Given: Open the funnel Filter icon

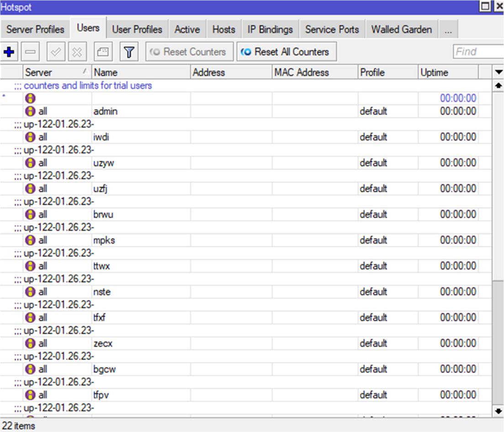Looking at the screenshot, I should pyautogui.click(x=129, y=52).
